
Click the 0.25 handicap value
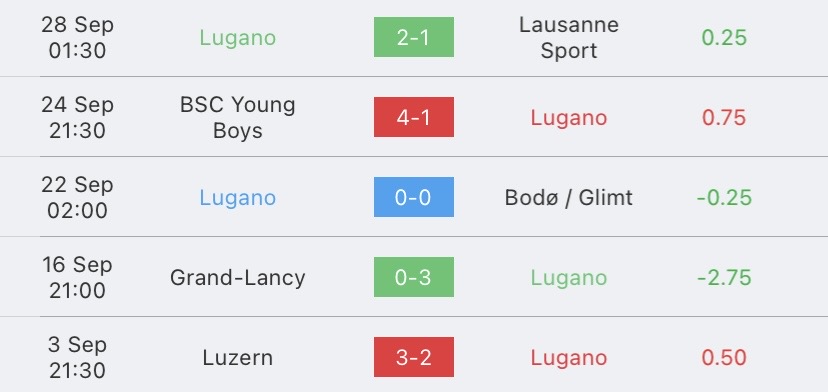(724, 38)
